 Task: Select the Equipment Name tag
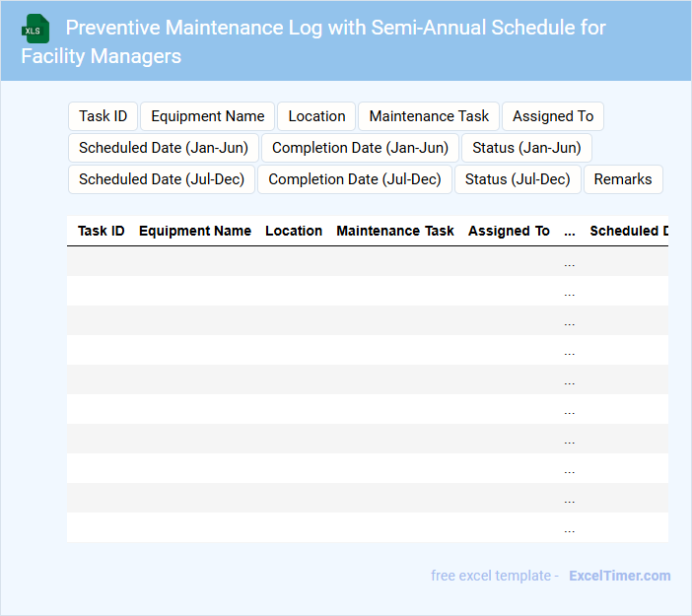207,116
